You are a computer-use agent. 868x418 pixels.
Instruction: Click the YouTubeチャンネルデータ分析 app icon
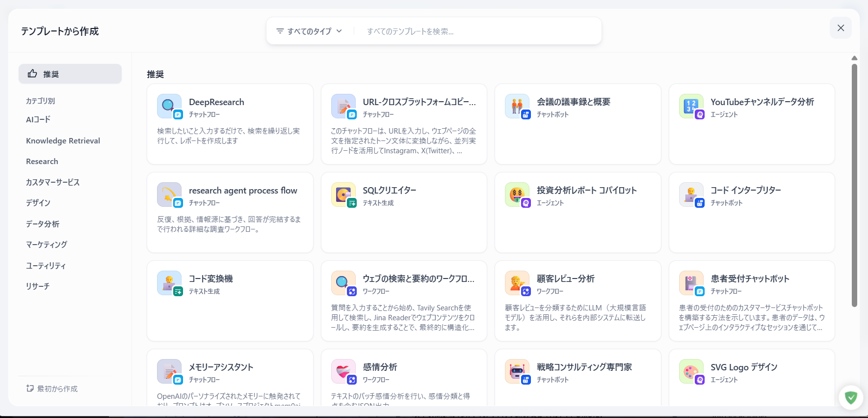(691, 106)
